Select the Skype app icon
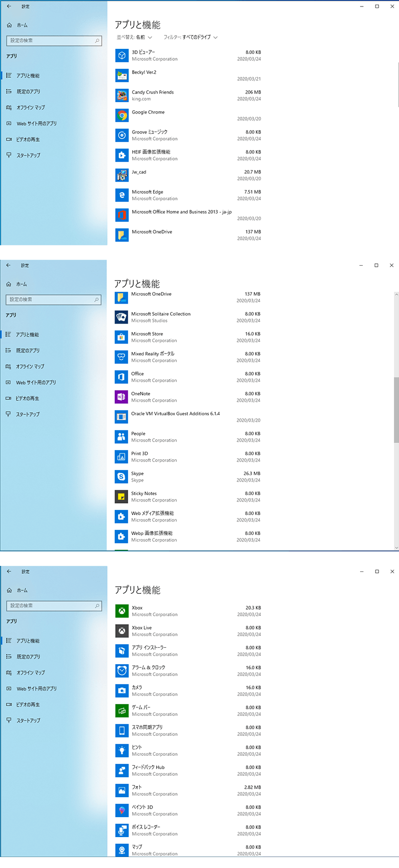 [121, 477]
